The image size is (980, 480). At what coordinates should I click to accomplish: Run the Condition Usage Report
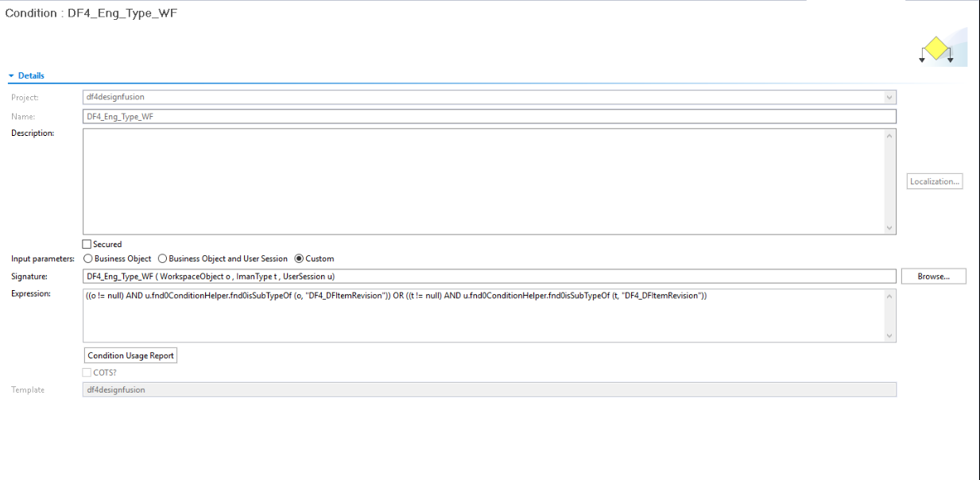point(130,355)
